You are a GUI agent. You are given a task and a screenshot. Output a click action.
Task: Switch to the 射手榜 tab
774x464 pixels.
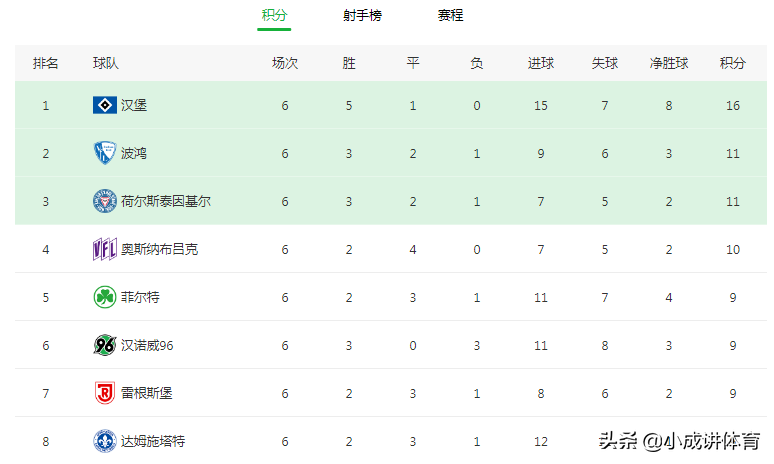point(362,15)
